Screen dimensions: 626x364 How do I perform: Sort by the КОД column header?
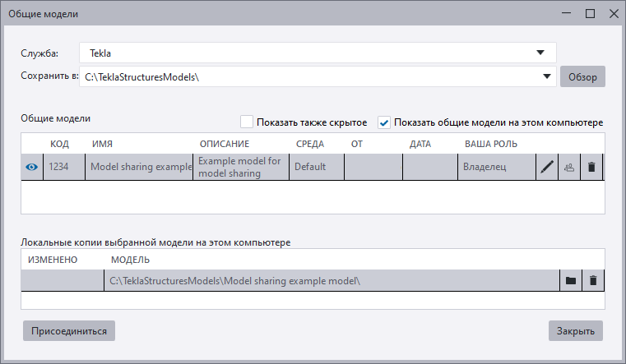pyautogui.click(x=59, y=144)
